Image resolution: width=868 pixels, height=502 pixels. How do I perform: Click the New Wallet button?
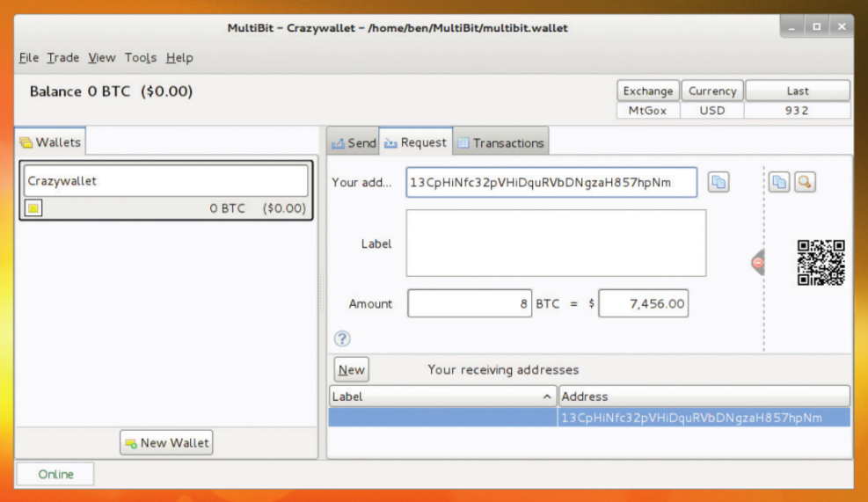pos(166,443)
